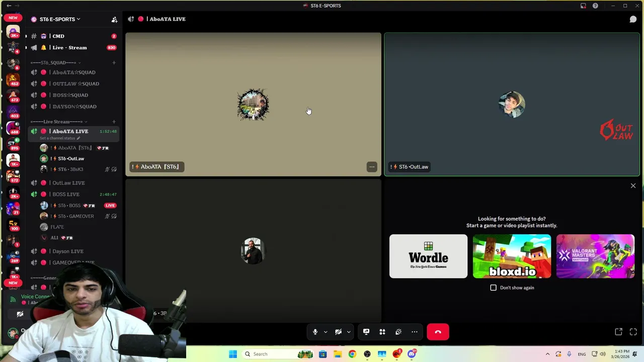Enter full screen call view

click(633, 332)
